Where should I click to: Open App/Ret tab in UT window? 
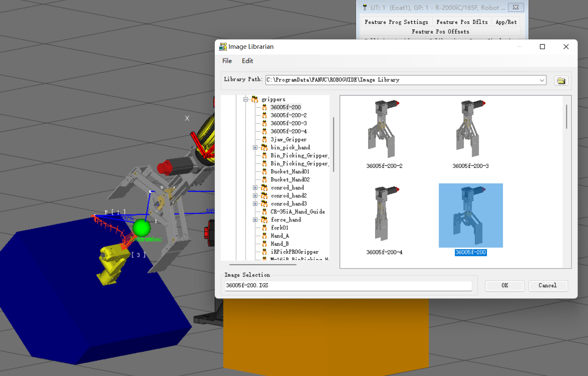pos(506,22)
